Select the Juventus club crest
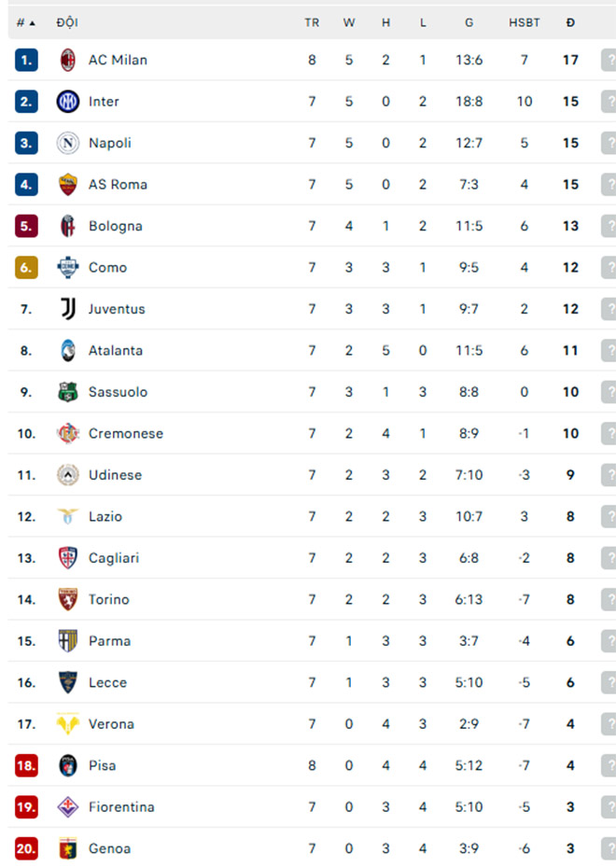616x867 pixels. pos(67,309)
